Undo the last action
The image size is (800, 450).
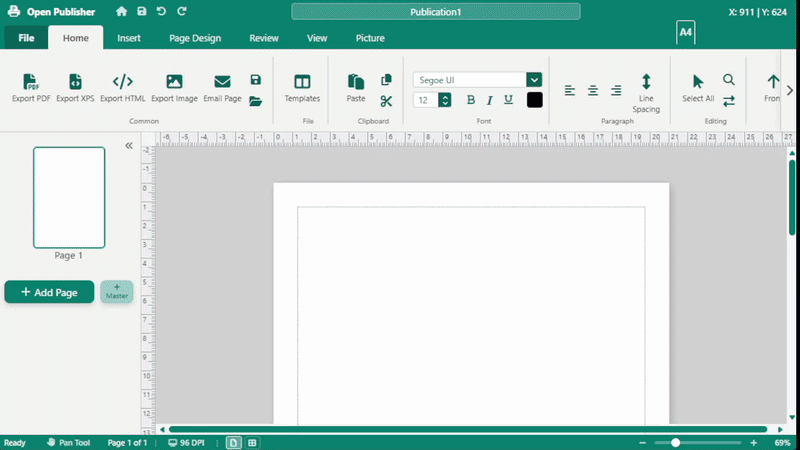(x=161, y=11)
